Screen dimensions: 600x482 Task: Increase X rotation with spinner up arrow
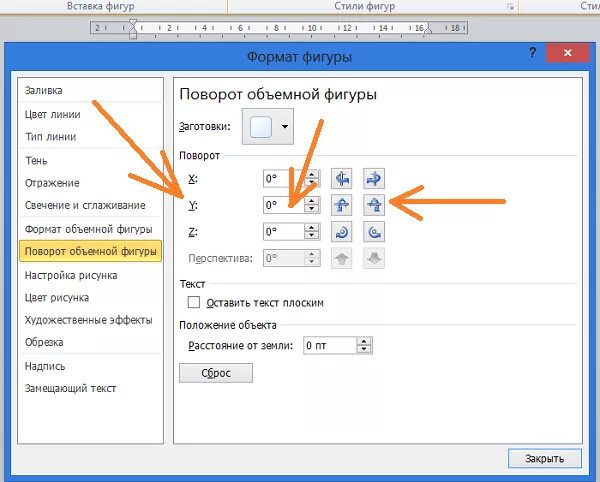click(x=312, y=174)
